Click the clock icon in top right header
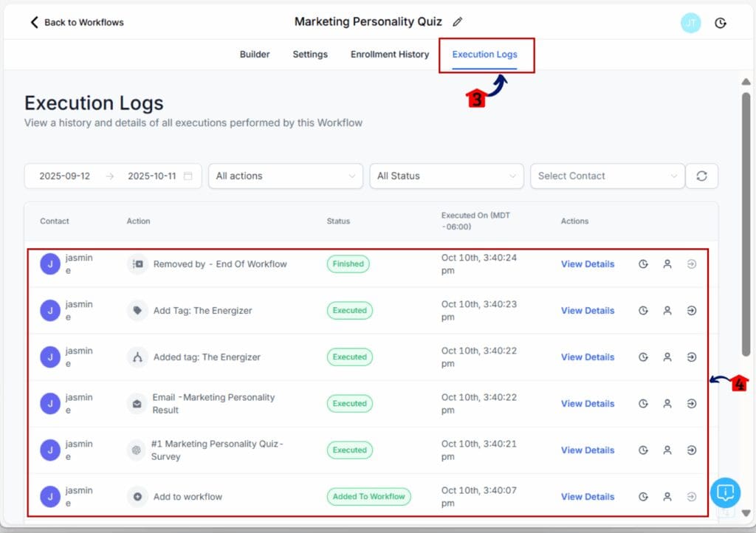This screenshot has width=756, height=533. 721,23
